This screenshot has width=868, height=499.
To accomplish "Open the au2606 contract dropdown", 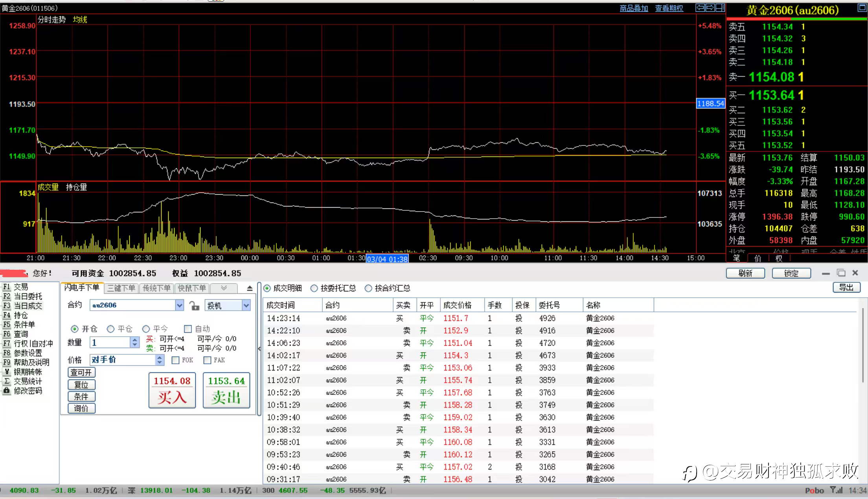I will click(179, 305).
